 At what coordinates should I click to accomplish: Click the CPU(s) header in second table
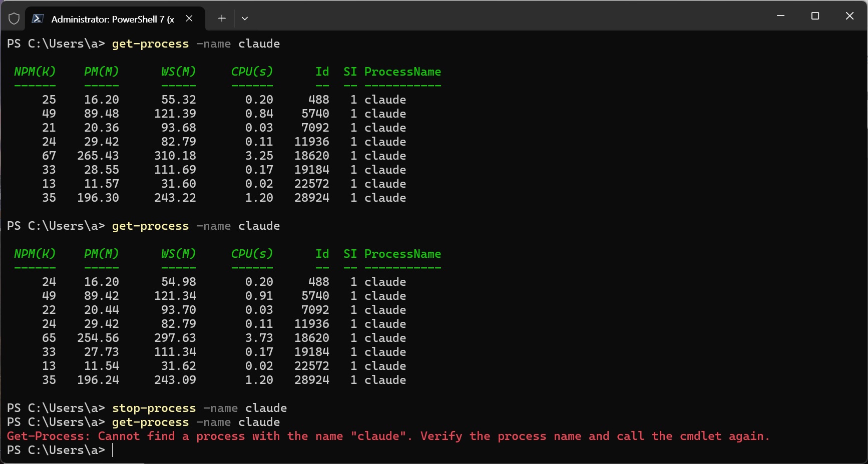252,254
